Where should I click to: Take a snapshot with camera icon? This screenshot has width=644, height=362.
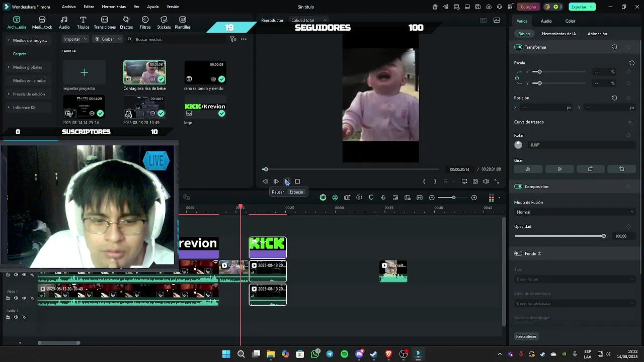[475, 182]
